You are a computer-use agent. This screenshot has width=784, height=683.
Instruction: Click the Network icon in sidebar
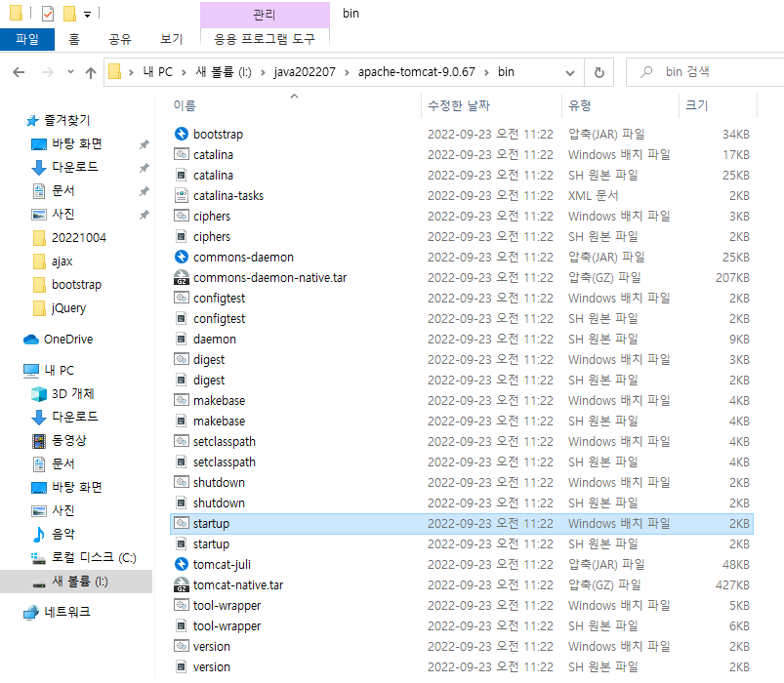(31, 612)
